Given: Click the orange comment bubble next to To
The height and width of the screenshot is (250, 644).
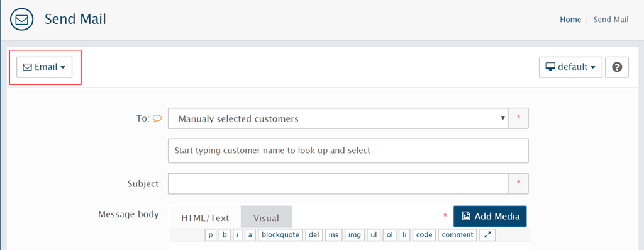Looking at the screenshot, I should pos(157,118).
